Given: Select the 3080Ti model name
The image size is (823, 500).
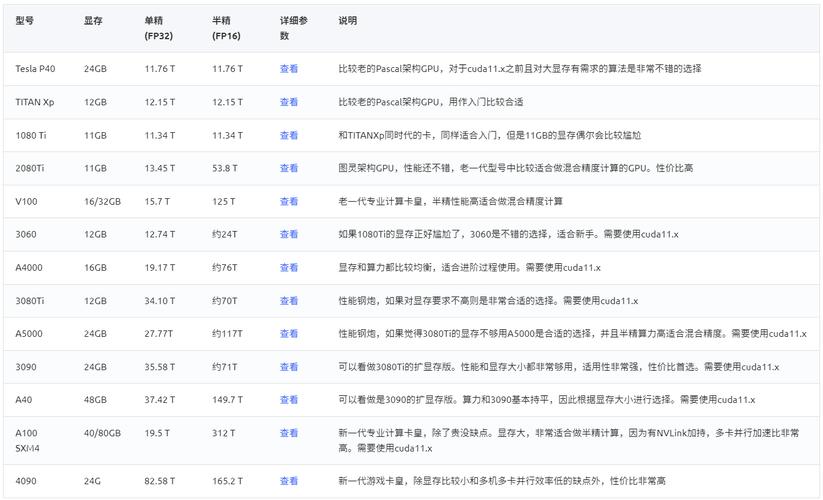Looking at the screenshot, I should point(30,301).
